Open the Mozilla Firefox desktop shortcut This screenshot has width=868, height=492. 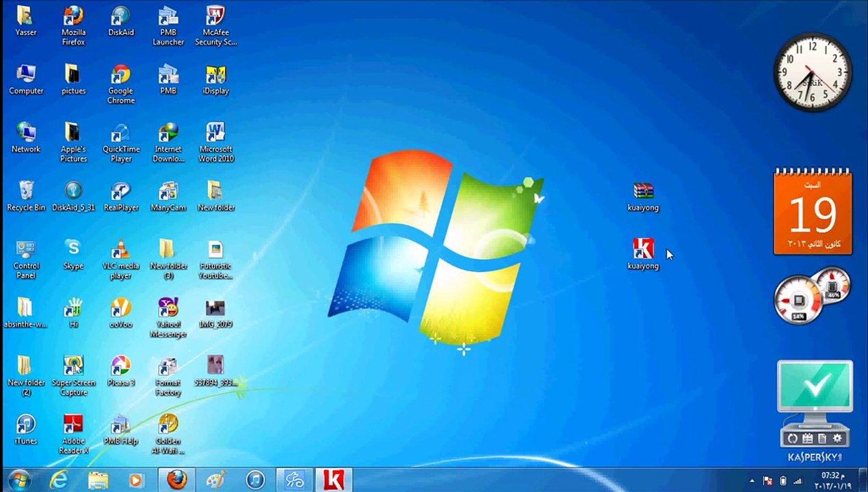[73, 26]
